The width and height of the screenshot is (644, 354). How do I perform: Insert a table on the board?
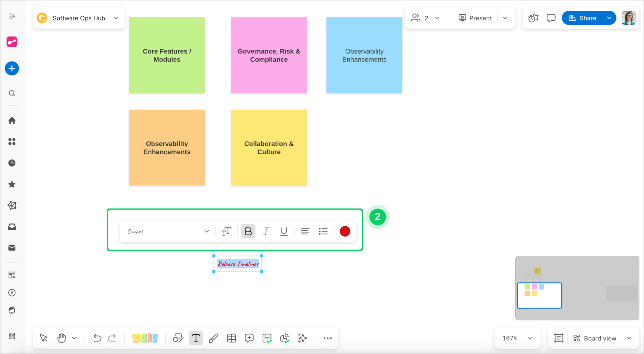tap(231, 338)
